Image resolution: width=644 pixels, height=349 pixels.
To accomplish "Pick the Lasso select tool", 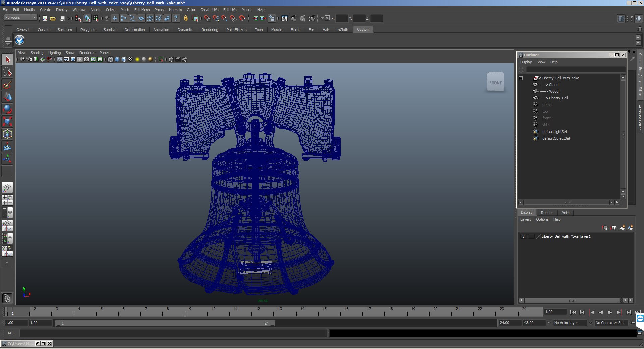I will (7, 72).
